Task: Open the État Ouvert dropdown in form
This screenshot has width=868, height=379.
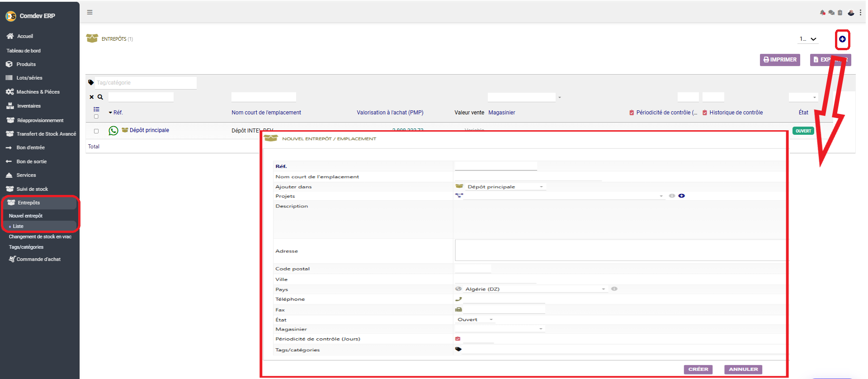Action: pos(475,320)
